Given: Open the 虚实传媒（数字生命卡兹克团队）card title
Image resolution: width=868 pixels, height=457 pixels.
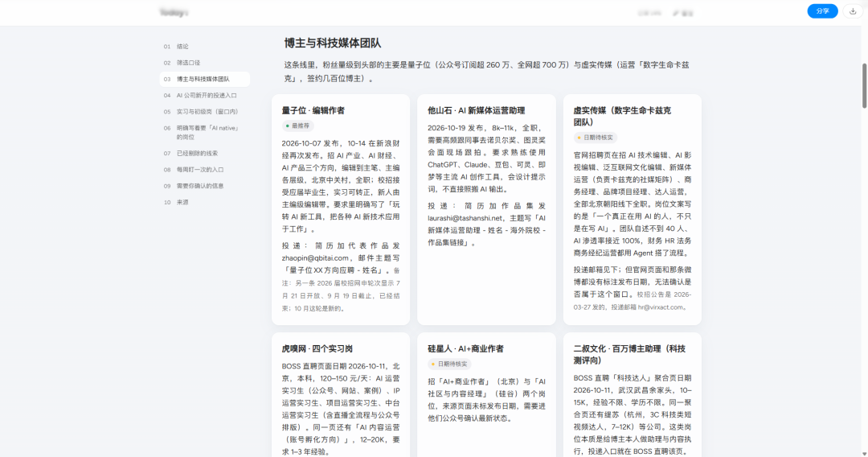Looking at the screenshot, I should pyautogui.click(x=622, y=117).
